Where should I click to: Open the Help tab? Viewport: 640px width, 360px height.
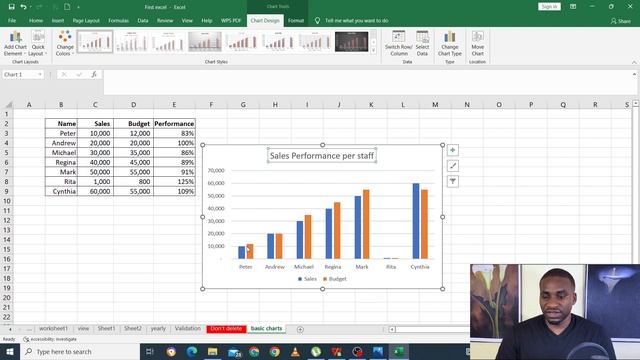point(207,20)
